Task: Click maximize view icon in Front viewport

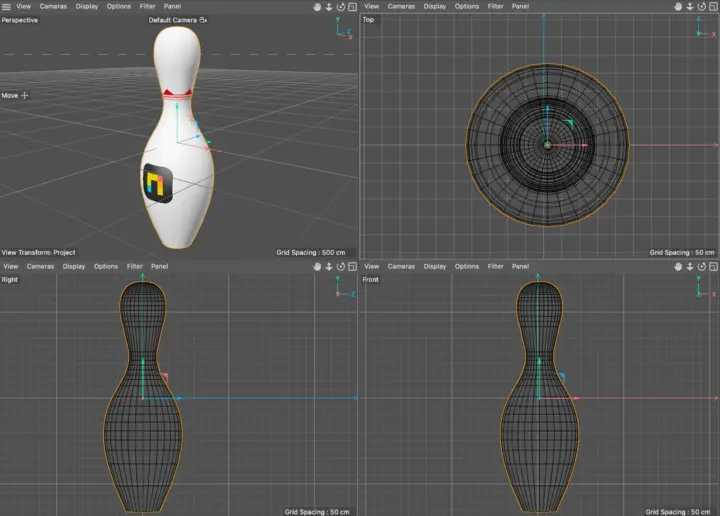Action: point(713,267)
